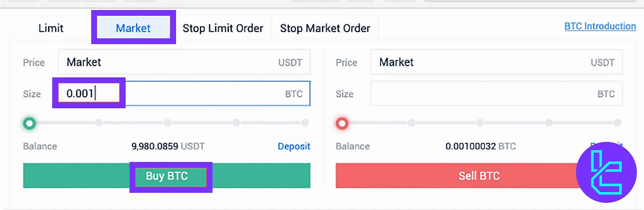
Task: Set buy slider to middle stop
Action: [167, 123]
